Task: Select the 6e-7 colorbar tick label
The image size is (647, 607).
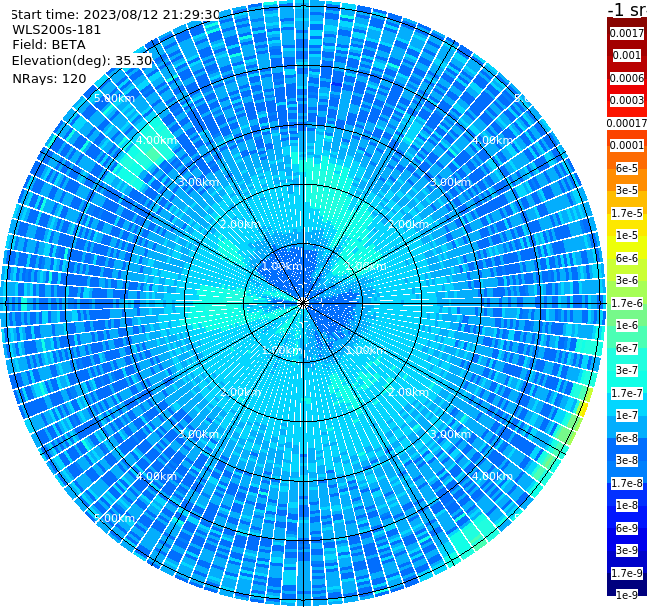Action: 627,348
